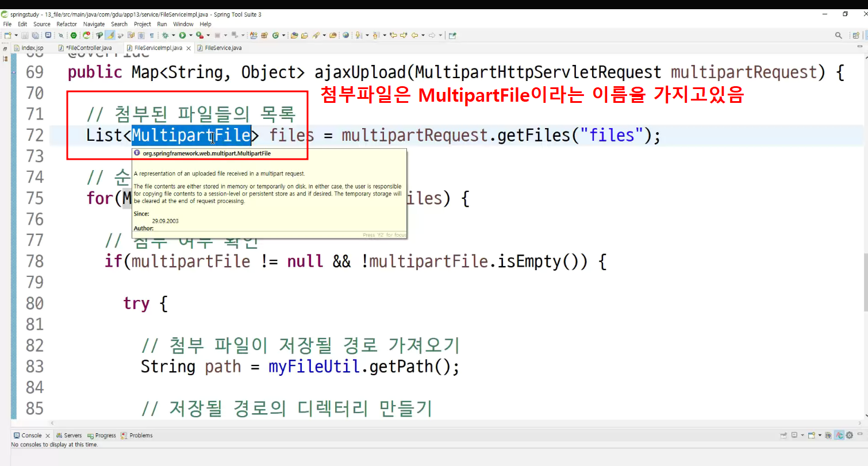The height and width of the screenshot is (466, 868).
Task: Navigate Back with yellow left arrow
Action: 414,35
